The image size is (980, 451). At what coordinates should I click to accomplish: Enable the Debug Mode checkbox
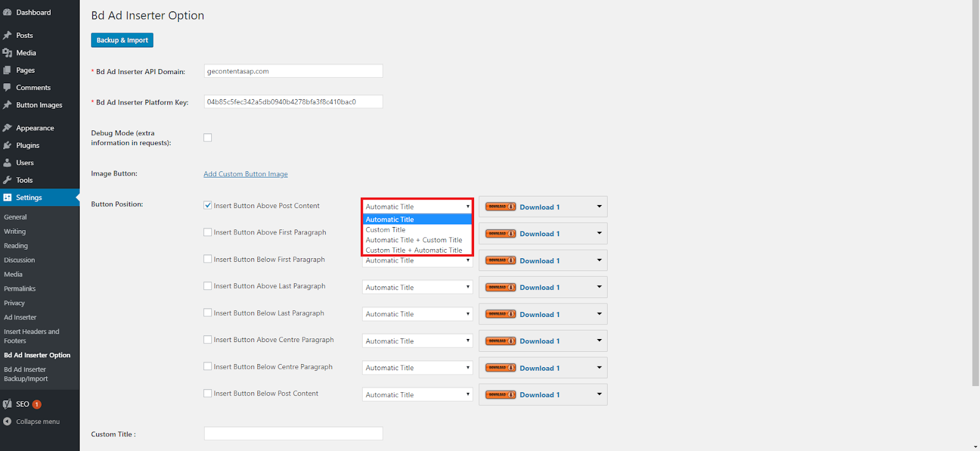pyautogui.click(x=208, y=138)
